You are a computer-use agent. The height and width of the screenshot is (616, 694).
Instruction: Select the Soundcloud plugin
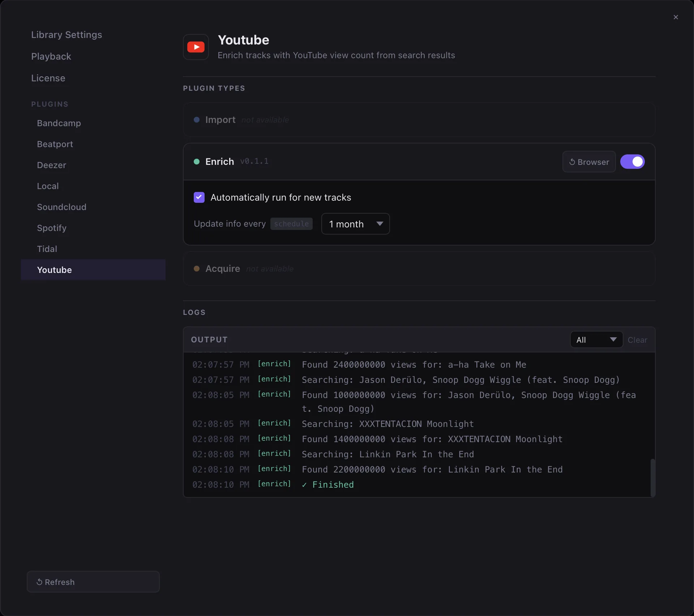click(93, 207)
